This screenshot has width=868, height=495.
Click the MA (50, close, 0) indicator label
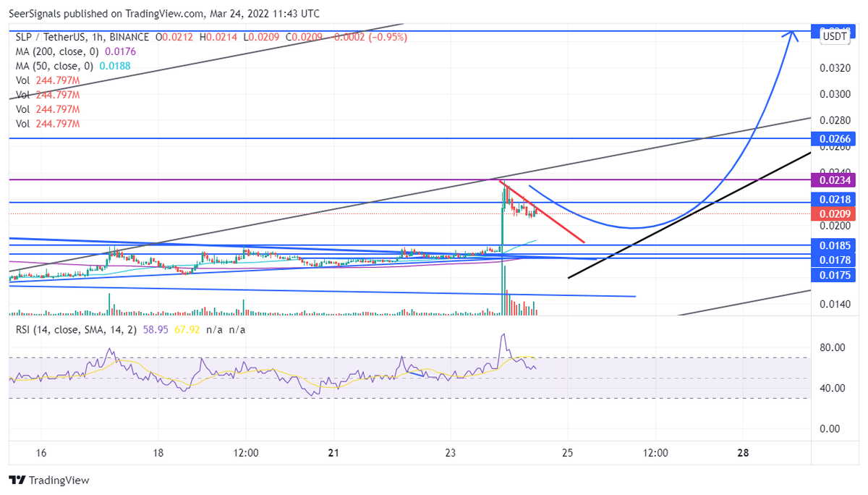coord(54,66)
